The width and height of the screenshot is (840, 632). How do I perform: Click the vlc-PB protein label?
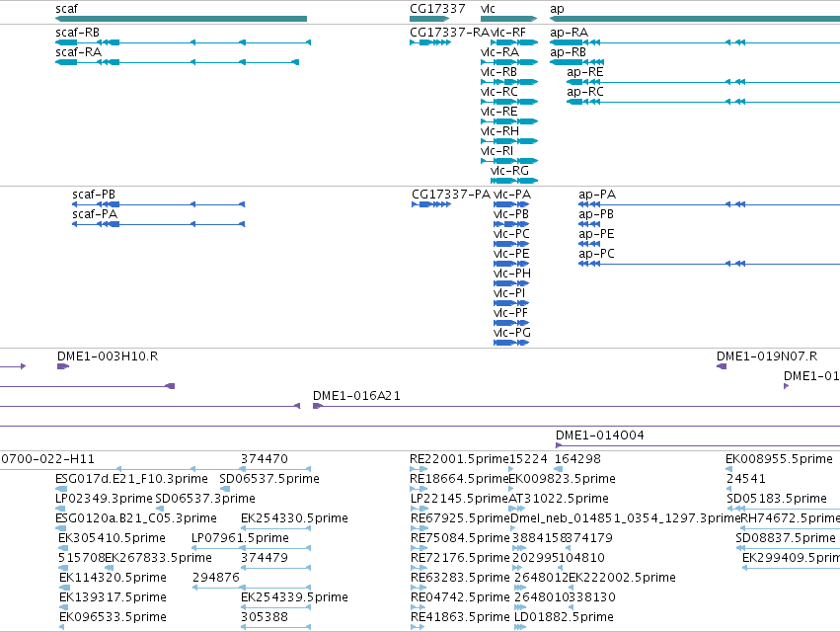pos(511,214)
